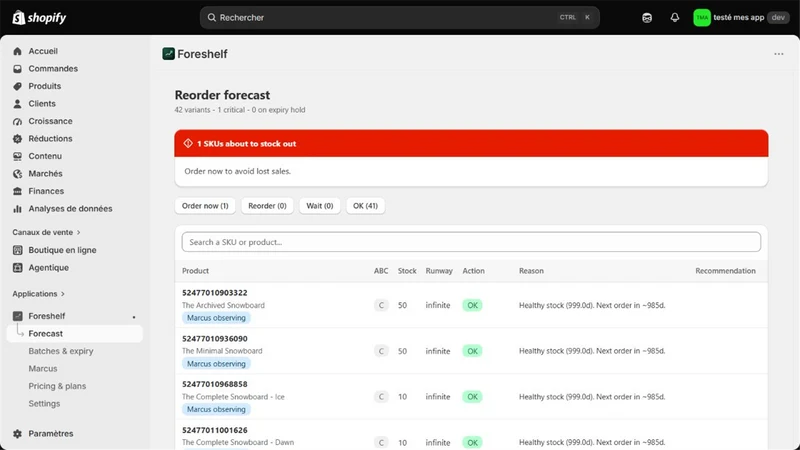Click the stock-out alert diamond icon
The image size is (800, 450).
tap(188, 143)
